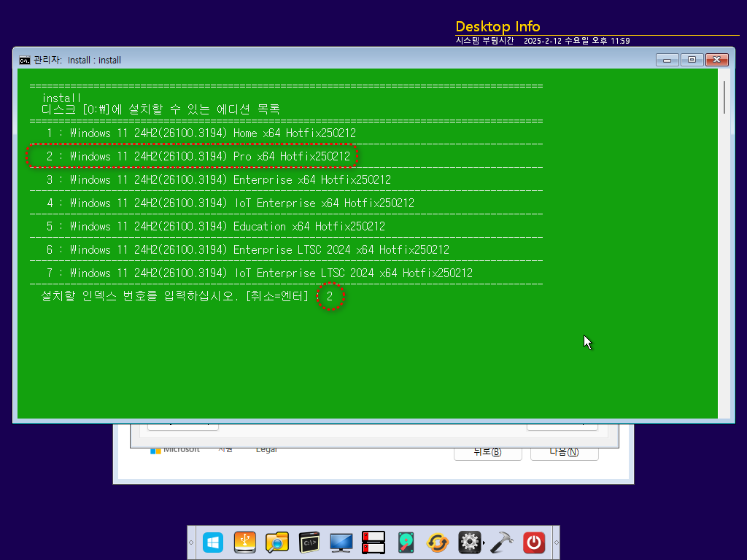Open the teal hard disk tool icon
Viewport: 747px width, 560px height.
point(406,542)
